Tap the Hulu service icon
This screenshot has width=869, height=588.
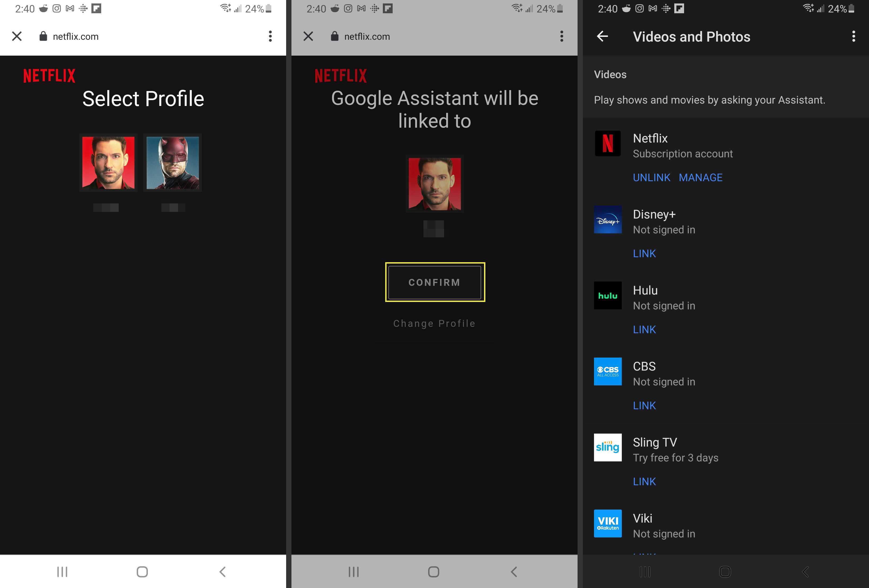[608, 296]
